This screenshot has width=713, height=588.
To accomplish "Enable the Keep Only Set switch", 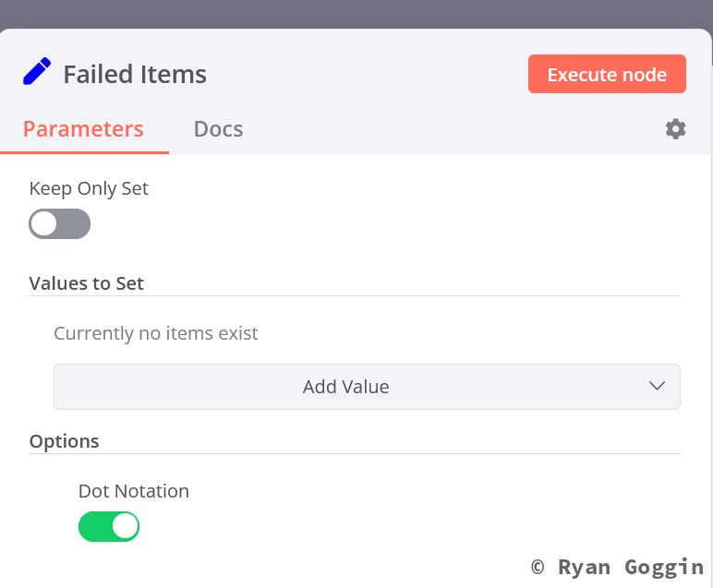I will [60, 224].
